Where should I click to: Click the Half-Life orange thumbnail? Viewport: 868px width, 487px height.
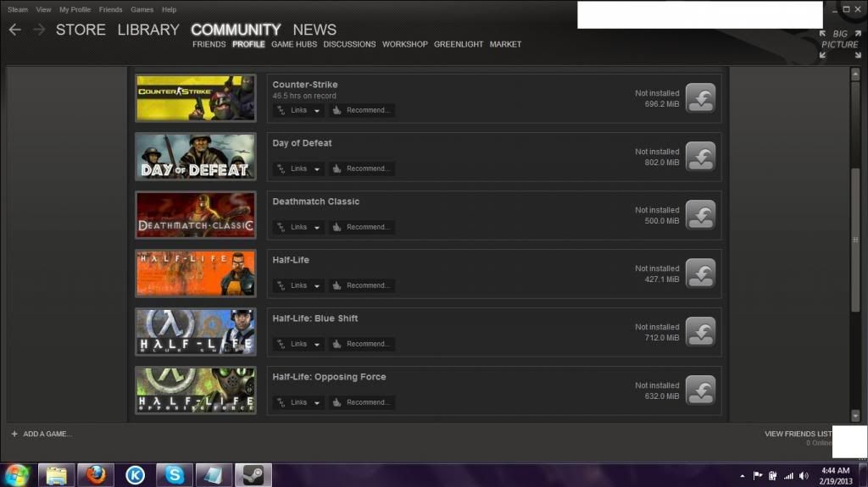click(x=196, y=274)
